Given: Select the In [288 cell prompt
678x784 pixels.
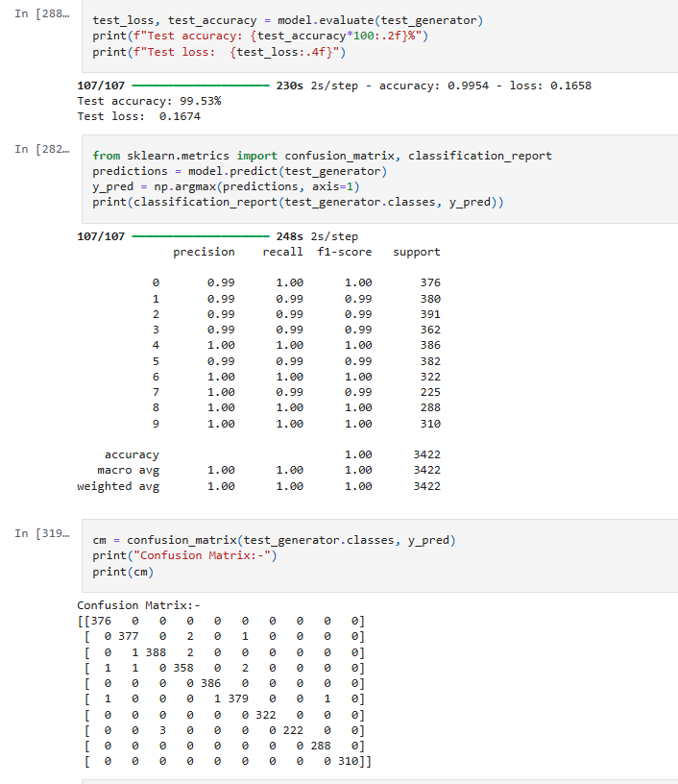Looking at the screenshot, I should (x=36, y=19).
